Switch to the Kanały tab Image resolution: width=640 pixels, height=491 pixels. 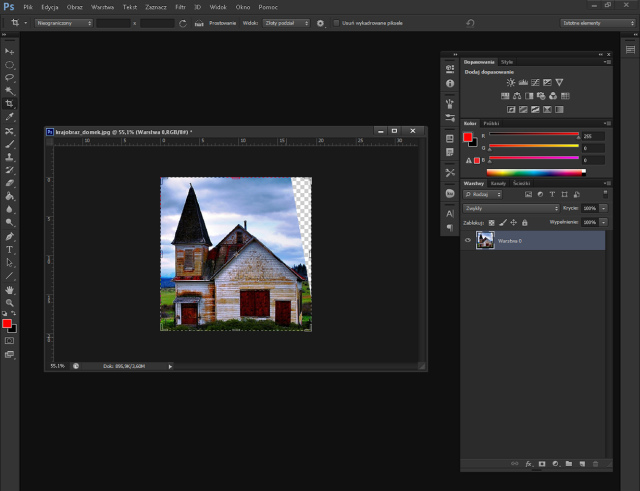(498, 183)
